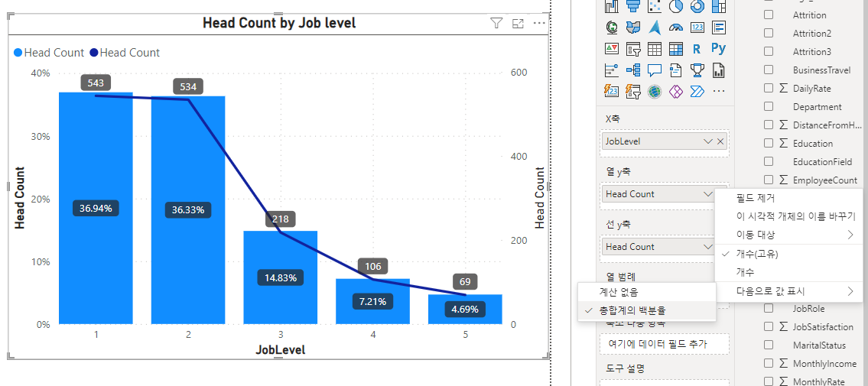Open the column y-axis Head Count dropdown chevron
Screen dimensions: 868x386
click(707, 194)
